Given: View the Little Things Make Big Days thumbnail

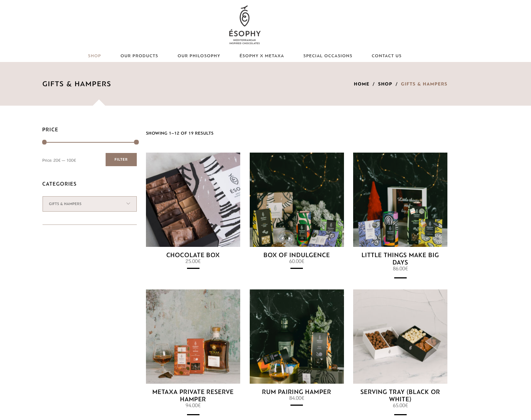Looking at the screenshot, I should click(x=400, y=200).
